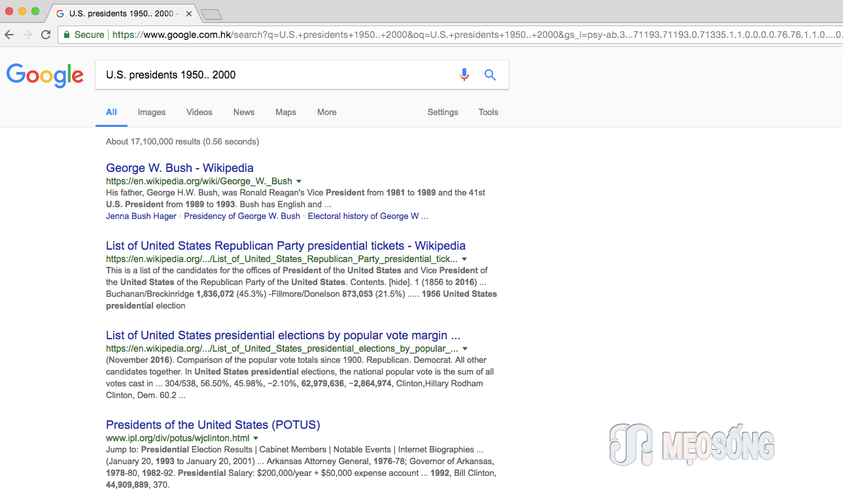This screenshot has width=843, height=504.
Task: Open the dropdown arrow beside the presidential_elections_by_popular URL
Action: [x=465, y=348]
